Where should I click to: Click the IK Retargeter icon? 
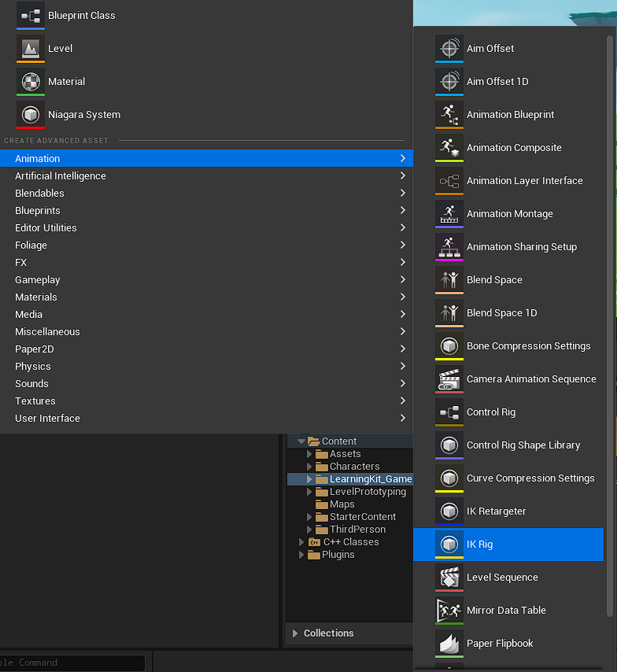(x=449, y=511)
